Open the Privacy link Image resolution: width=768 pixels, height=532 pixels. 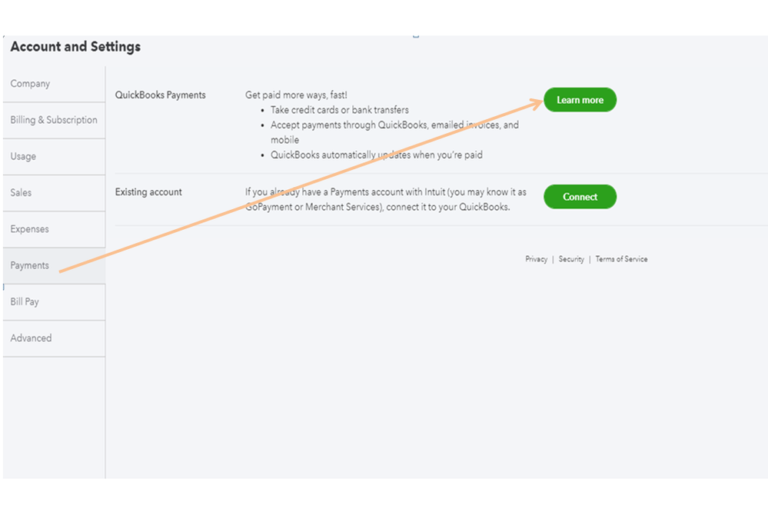[x=536, y=259]
